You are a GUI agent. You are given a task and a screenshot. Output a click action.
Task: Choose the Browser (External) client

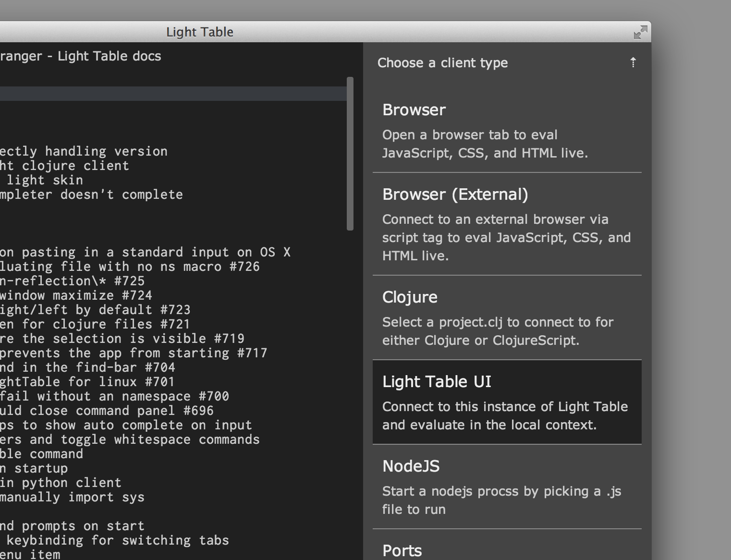[507, 224]
